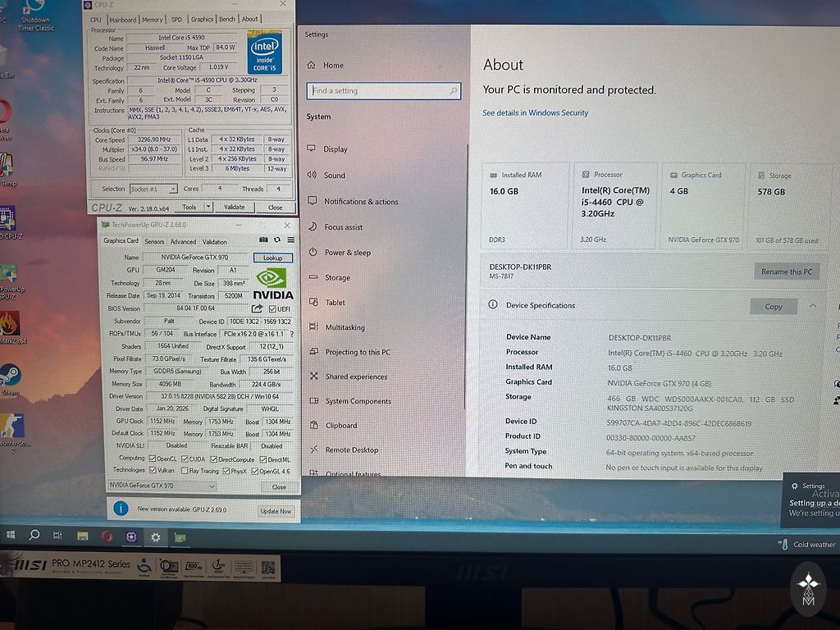This screenshot has width=840, height=630.
Task: Expand the CPU-Z Tools dropdown arrow
Action: click(x=203, y=208)
